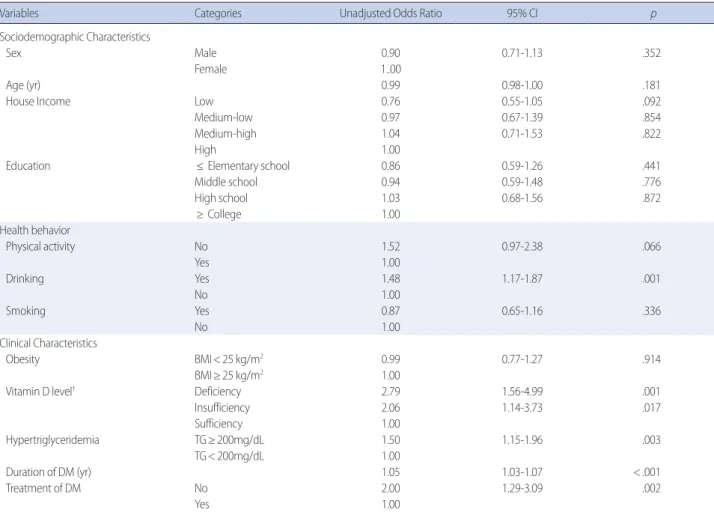
Task: Click the 'TG ≥ 200mg/dL' category
Action: click(x=229, y=440)
